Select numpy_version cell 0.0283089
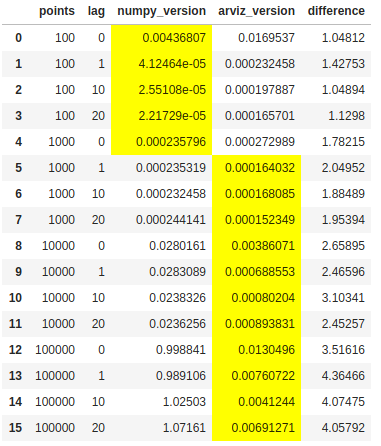The height and width of the screenshot is (446, 381). [x=161, y=272]
